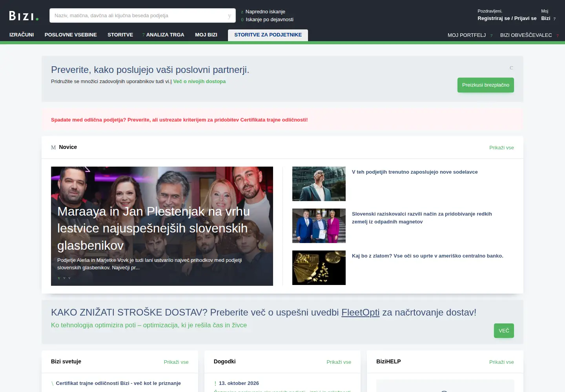Open Slovenski raziskovalci razvili način article
Viewport: 565px width, 392px height.
click(x=422, y=218)
